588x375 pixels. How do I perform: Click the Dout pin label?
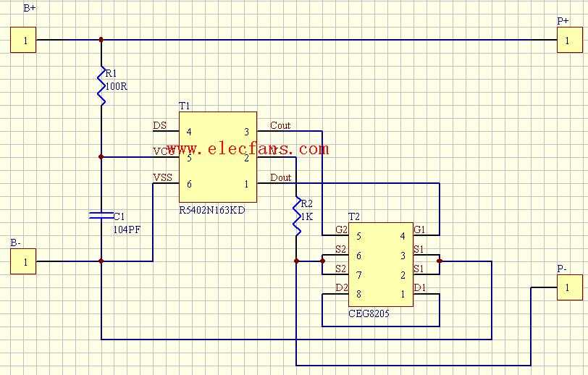(x=280, y=177)
